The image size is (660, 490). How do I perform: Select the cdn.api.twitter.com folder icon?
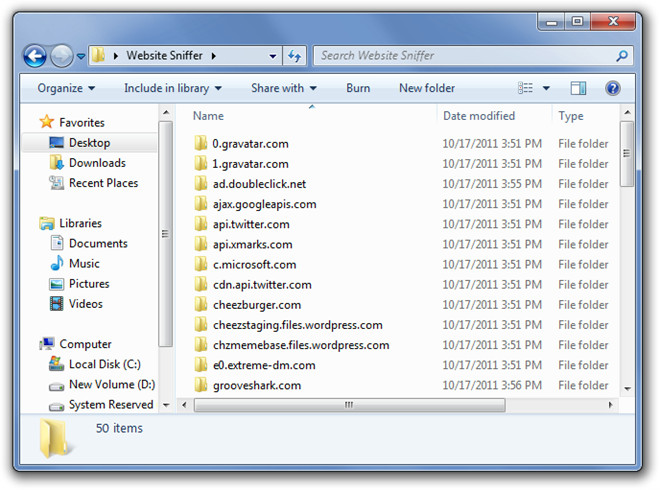201,285
